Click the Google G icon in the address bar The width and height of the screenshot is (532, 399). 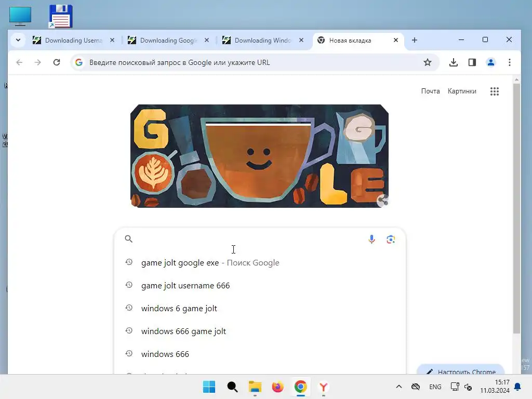point(79,62)
